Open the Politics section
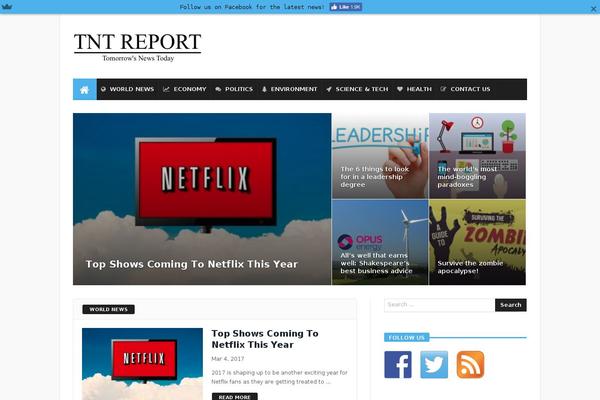 234,89
